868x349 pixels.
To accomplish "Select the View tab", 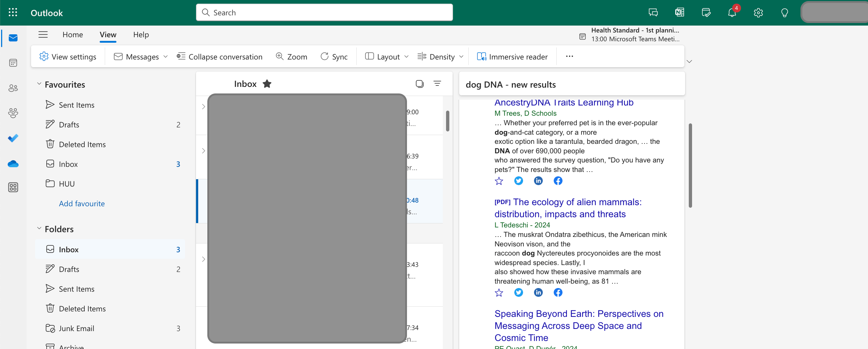I will click(108, 35).
